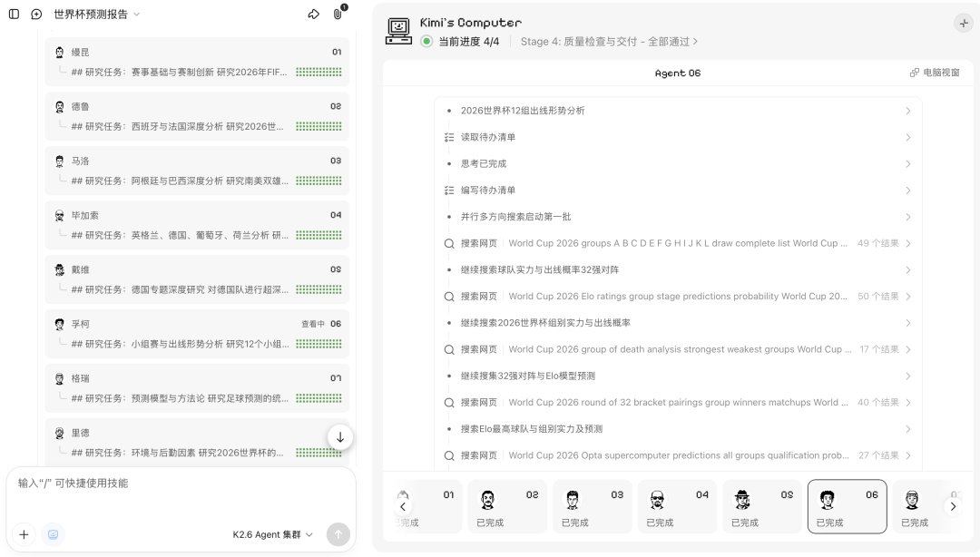This screenshot has height=557, width=980.
Task: Click the green progress status indicator
Action: 426,41
